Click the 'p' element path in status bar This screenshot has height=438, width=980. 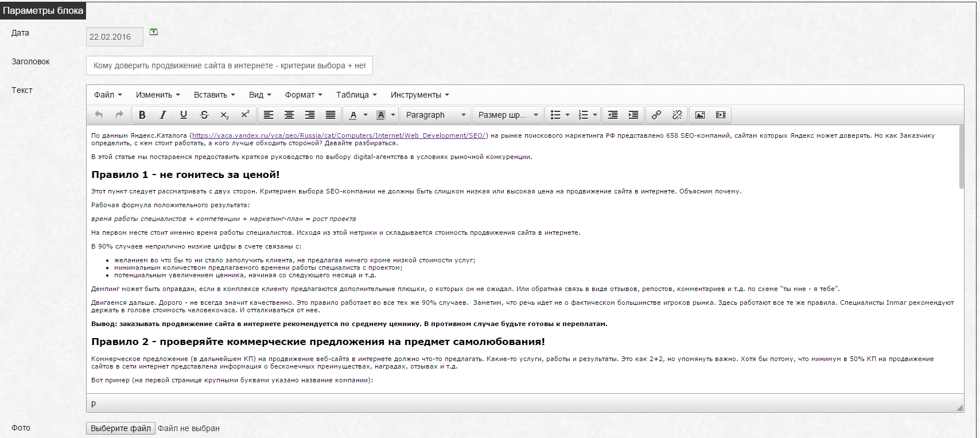coord(94,403)
